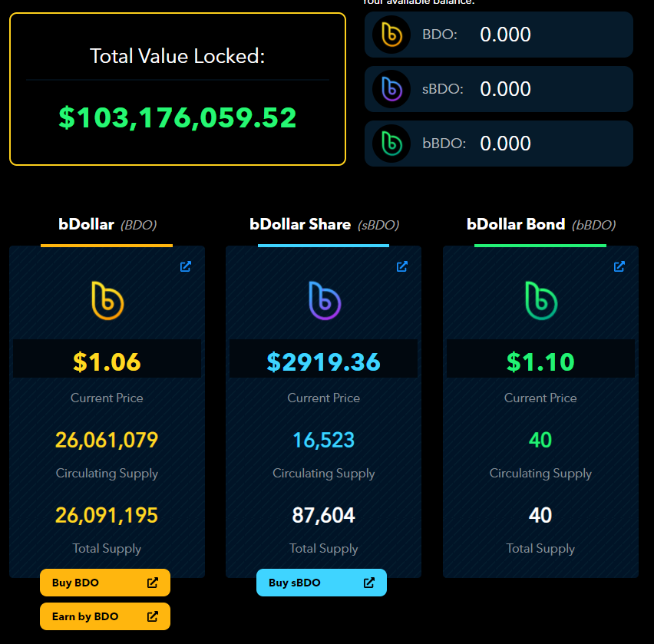Viewport: 654px width, 644px height.
Task: Click the Current Price label in bDollar Share card
Action: click(x=324, y=398)
